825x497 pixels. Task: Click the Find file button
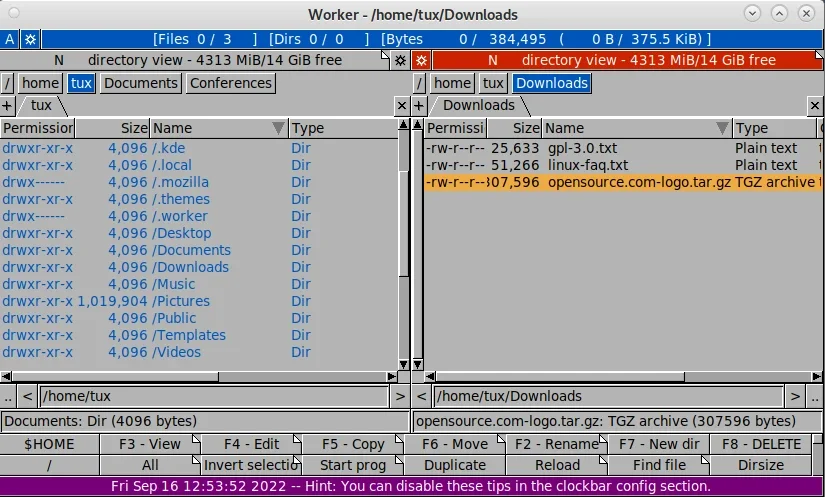coord(658,465)
